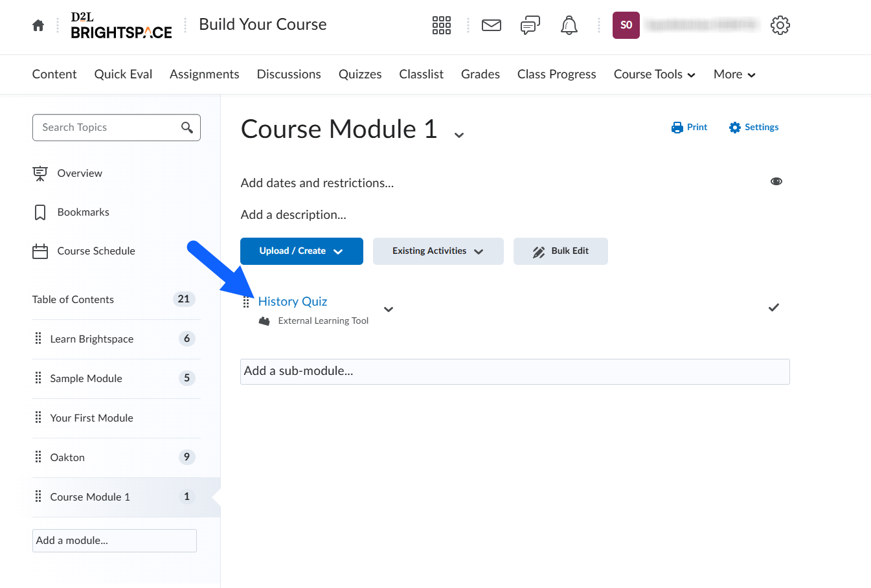Open the History Quiz link
Screen dimensions: 871x588
[x=293, y=301]
